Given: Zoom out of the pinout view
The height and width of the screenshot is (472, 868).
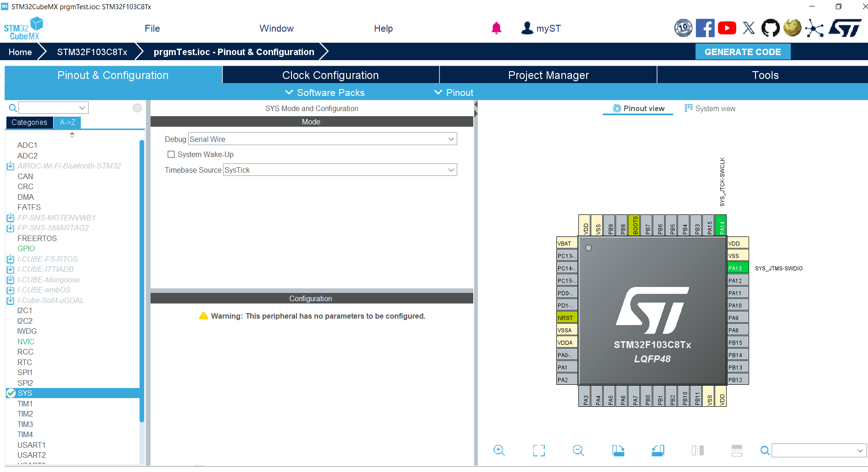Looking at the screenshot, I should coord(578,450).
